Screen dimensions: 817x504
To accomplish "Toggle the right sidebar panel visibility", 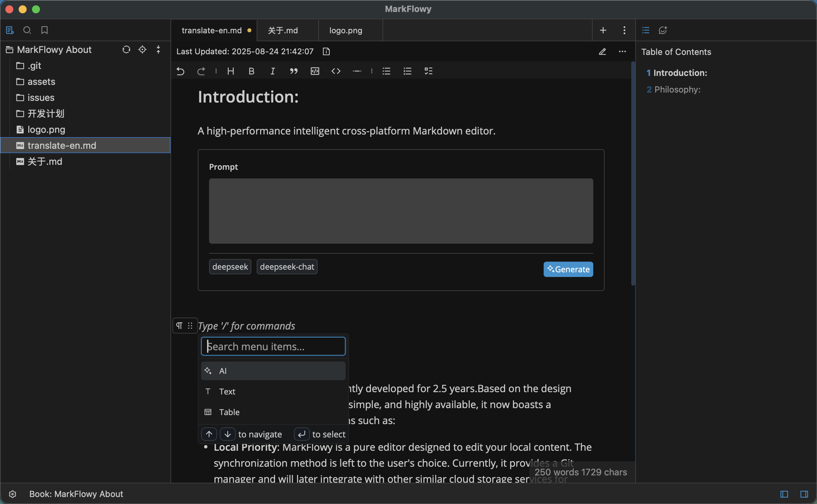I will [x=804, y=494].
